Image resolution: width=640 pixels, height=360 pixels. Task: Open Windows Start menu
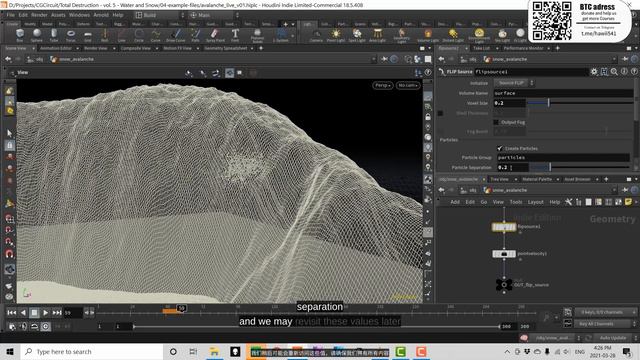click(x=10, y=351)
